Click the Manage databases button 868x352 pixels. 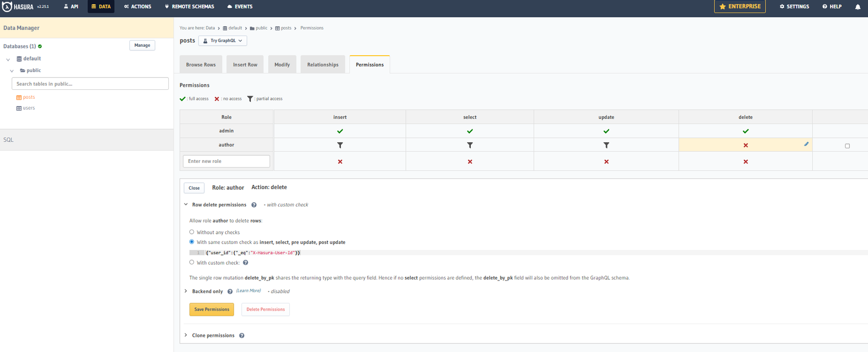(142, 45)
